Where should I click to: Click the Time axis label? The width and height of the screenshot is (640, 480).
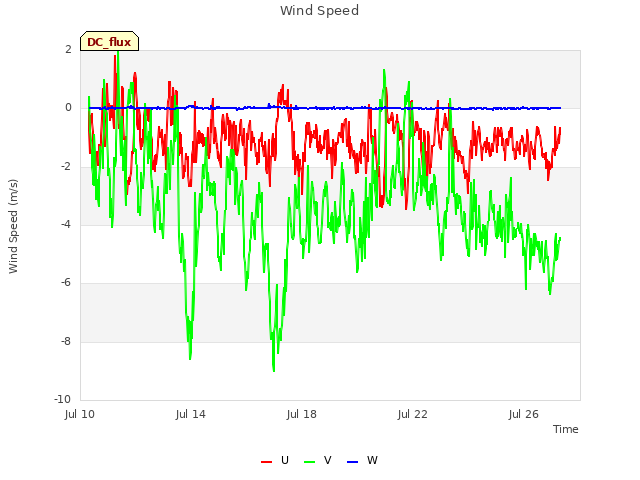(566, 429)
